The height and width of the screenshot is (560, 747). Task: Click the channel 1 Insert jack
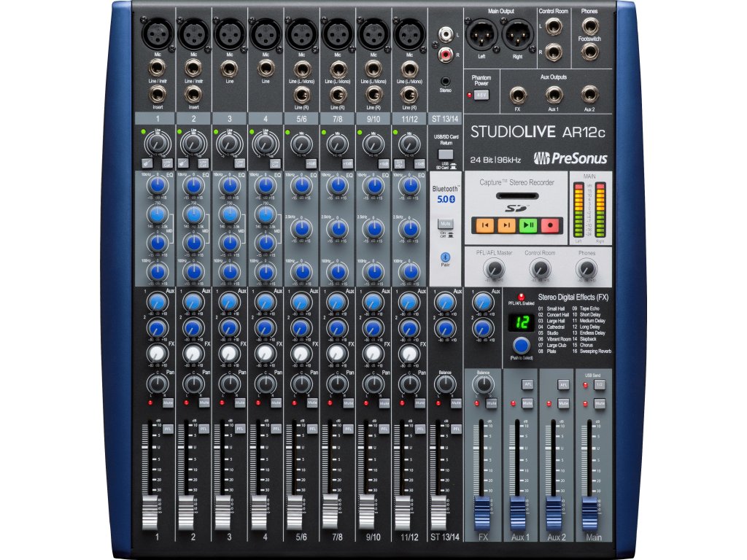click(x=158, y=95)
